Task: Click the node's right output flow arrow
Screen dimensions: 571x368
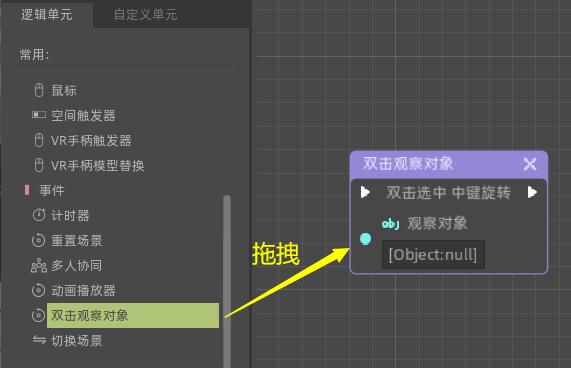Action: (x=532, y=192)
